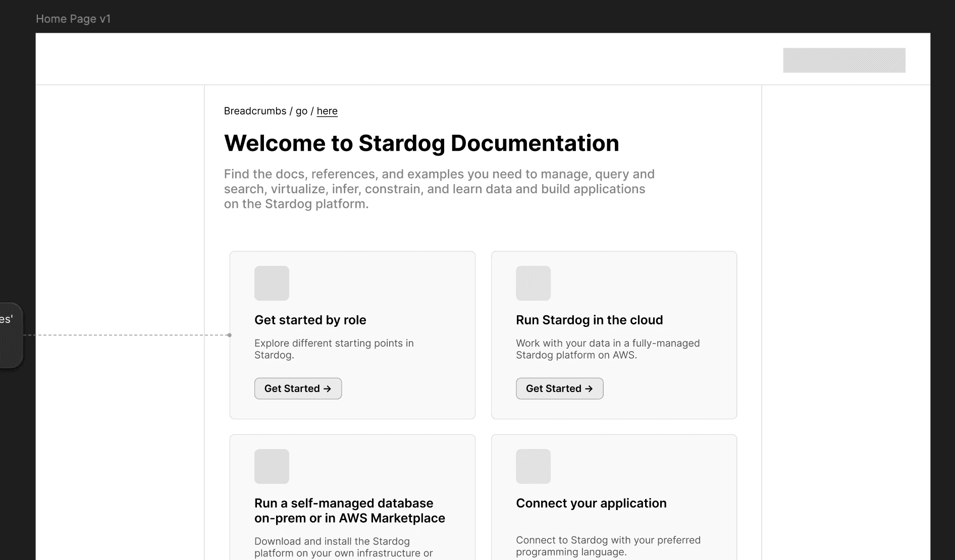
Task: Click the 'go' breadcrumb item
Action: [301, 111]
